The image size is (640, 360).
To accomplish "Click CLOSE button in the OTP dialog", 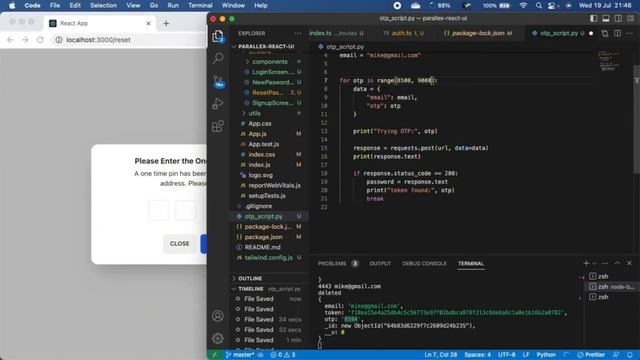I will [179, 244].
